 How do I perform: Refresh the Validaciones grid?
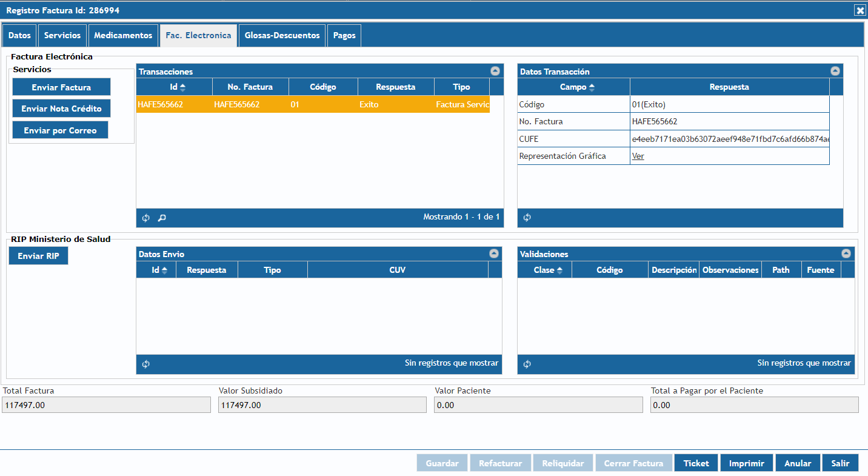pyautogui.click(x=527, y=364)
